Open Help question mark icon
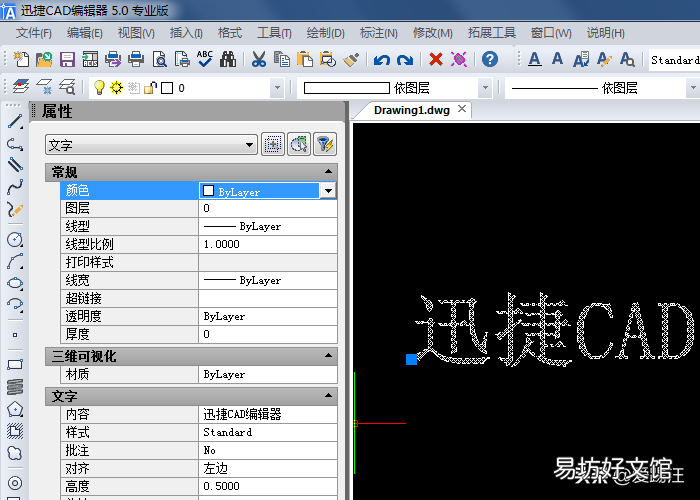The height and width of the screenshot is (500, 700). coord(490,59)
